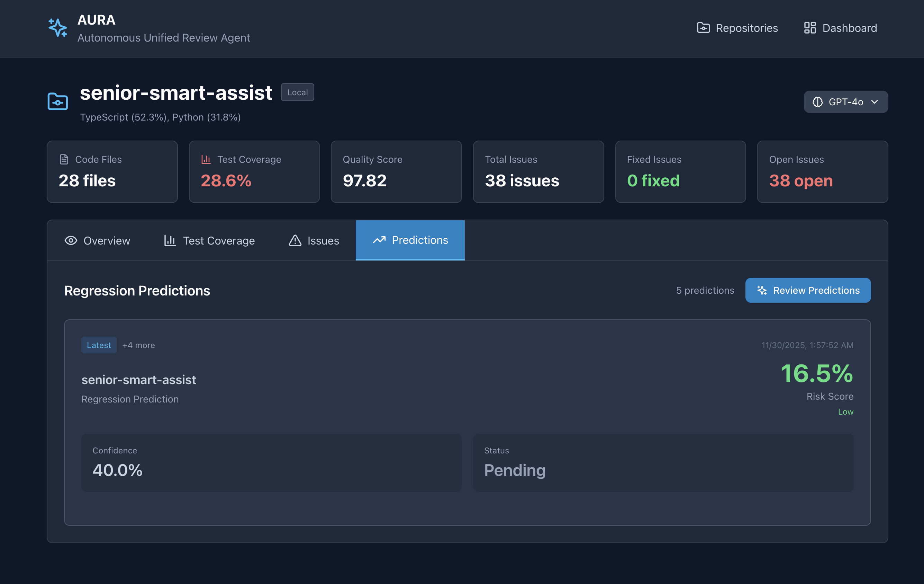Click the AURA sparkle logo icon

(x=57, y=28)
